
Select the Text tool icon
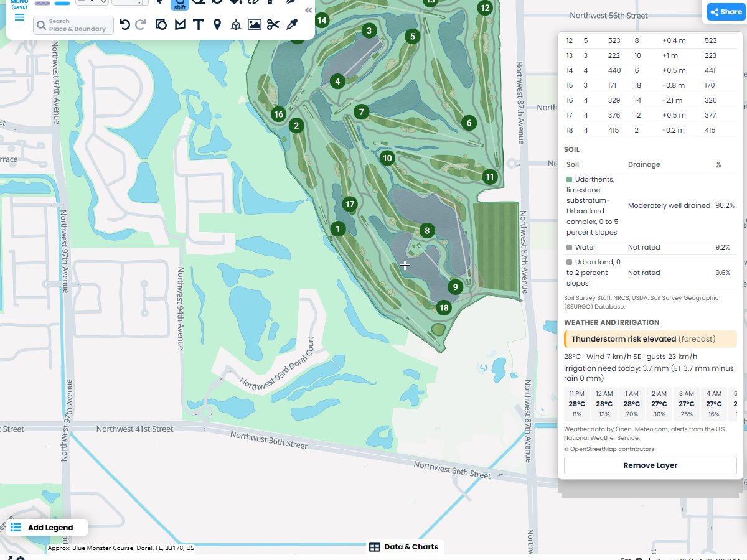[x=199, y=24]
